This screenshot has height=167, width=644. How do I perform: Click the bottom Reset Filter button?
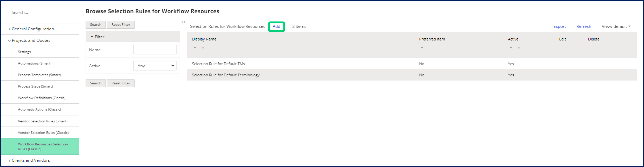[121, 83]
